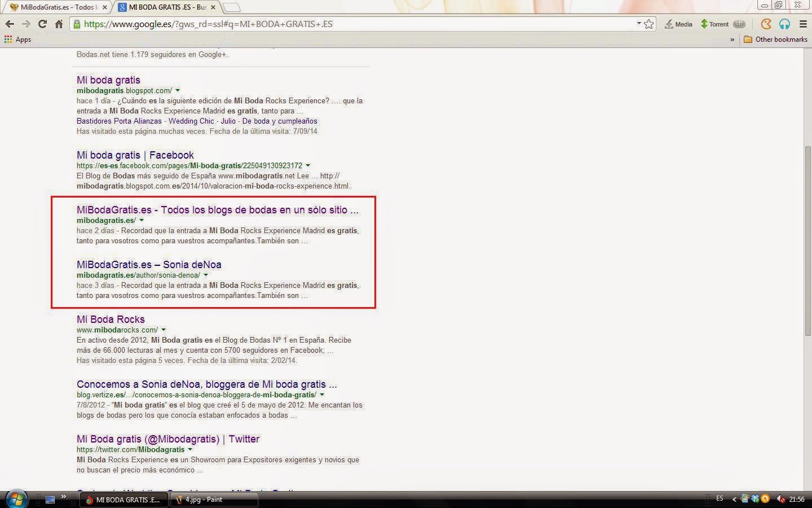Open the 'Mi Boda Rocks' result
The image size is (812, 508).
111,319
